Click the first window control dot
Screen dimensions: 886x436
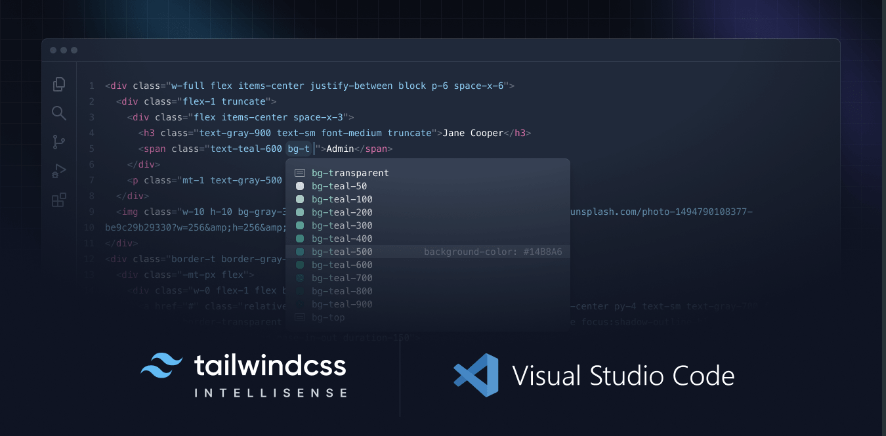[x=53, y=50]
